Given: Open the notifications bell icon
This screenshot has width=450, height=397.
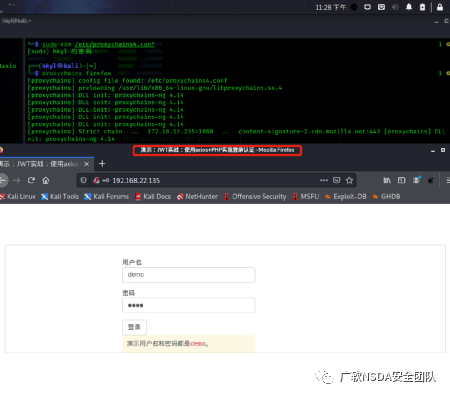Looking at the screenshot, I should [409, 7].
